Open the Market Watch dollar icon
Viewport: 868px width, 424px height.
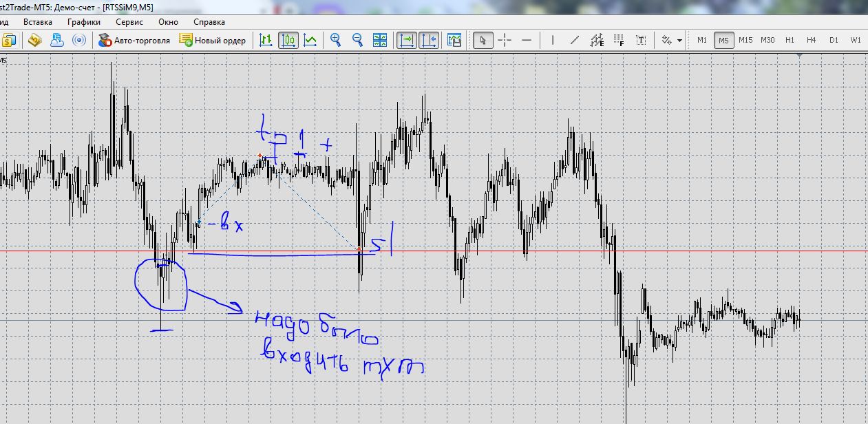[8, 40]
